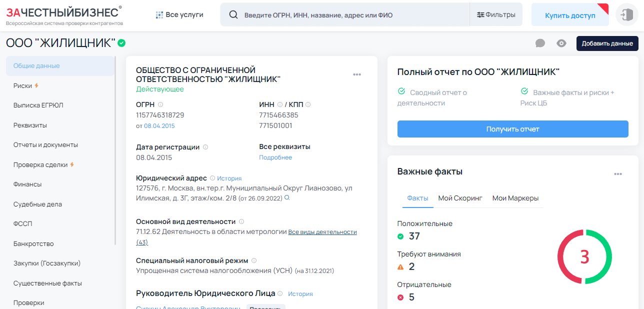Viewport: 644px width, 309px height.
Task: Click the Добавить данные button
Action: click(x=606, y=43)
